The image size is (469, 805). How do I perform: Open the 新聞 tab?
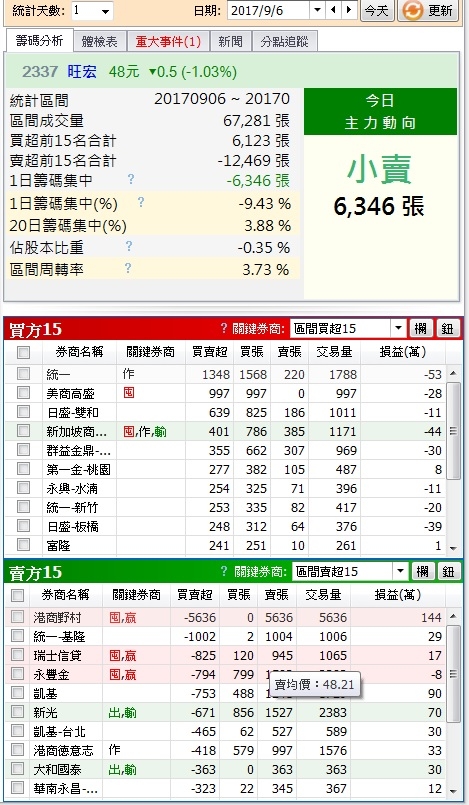(230, 42)
